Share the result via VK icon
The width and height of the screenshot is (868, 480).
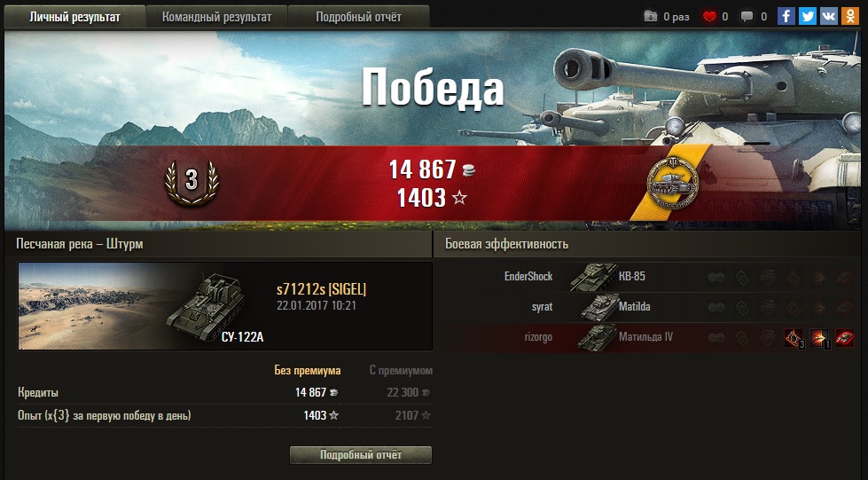coord(829,16)
